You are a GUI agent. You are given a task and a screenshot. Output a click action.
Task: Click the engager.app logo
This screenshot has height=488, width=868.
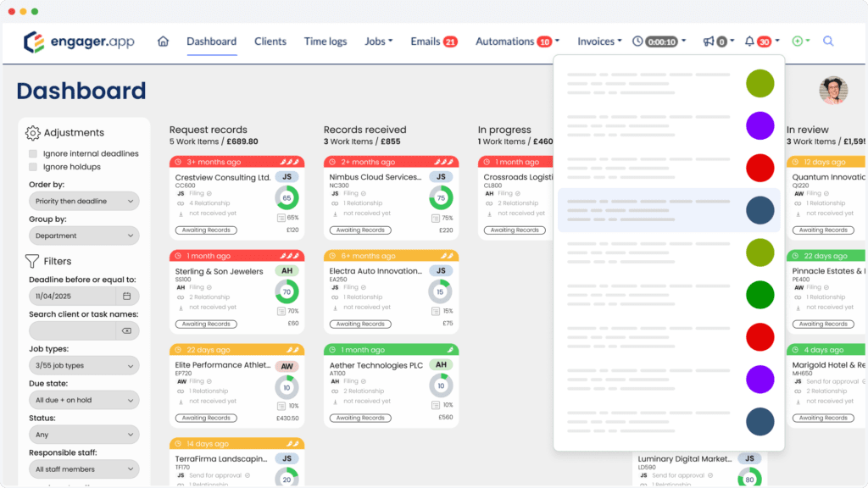point(79,42)
